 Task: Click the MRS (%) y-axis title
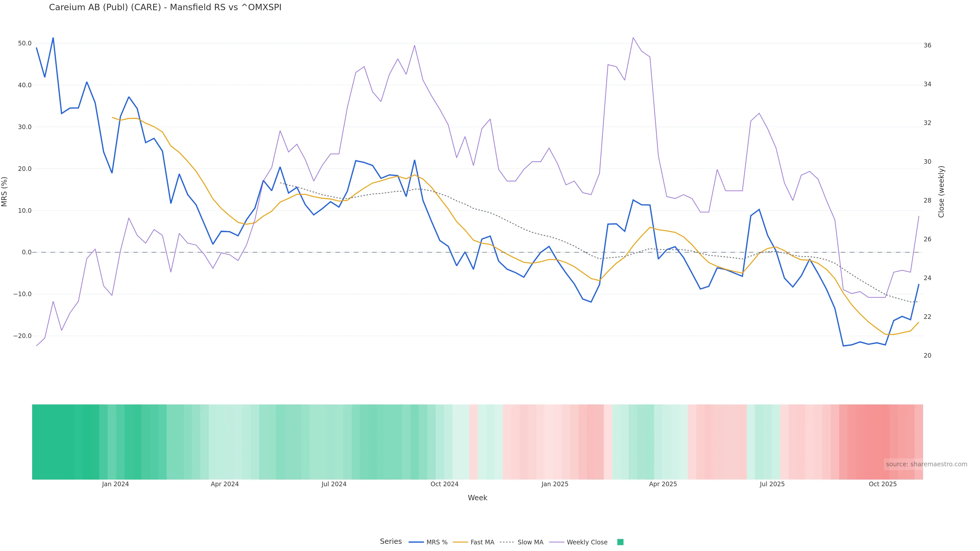(5, 192)
